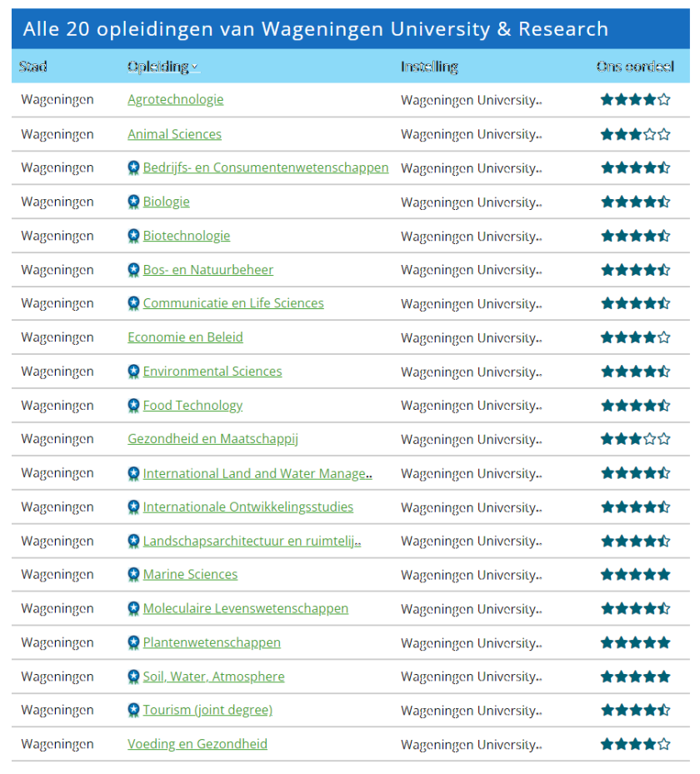Open the Tourism (joint degree) link
Screen dimensions: 700x774
207,711
